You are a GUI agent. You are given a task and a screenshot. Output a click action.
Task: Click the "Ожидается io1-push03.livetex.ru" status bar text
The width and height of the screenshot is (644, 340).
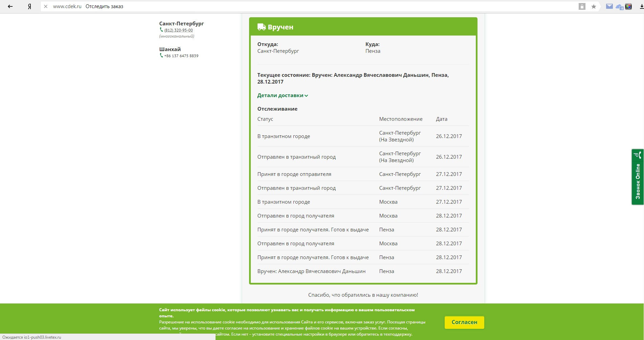coord(32,337)
